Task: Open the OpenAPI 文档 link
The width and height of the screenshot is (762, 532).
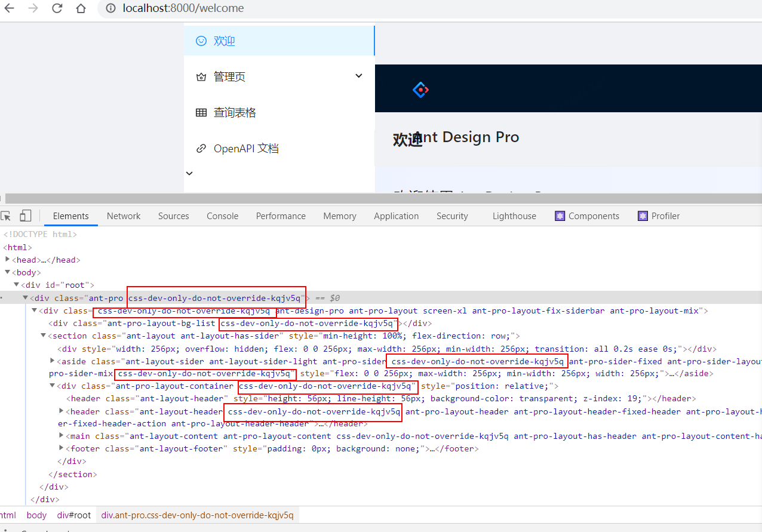Action: tap(279, 148)
